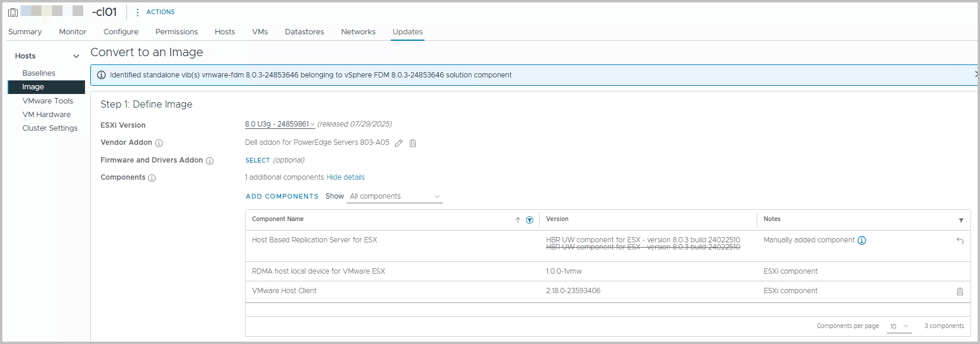Switch to the Networks tab
The image size is (980, 344).
point(358,32)
